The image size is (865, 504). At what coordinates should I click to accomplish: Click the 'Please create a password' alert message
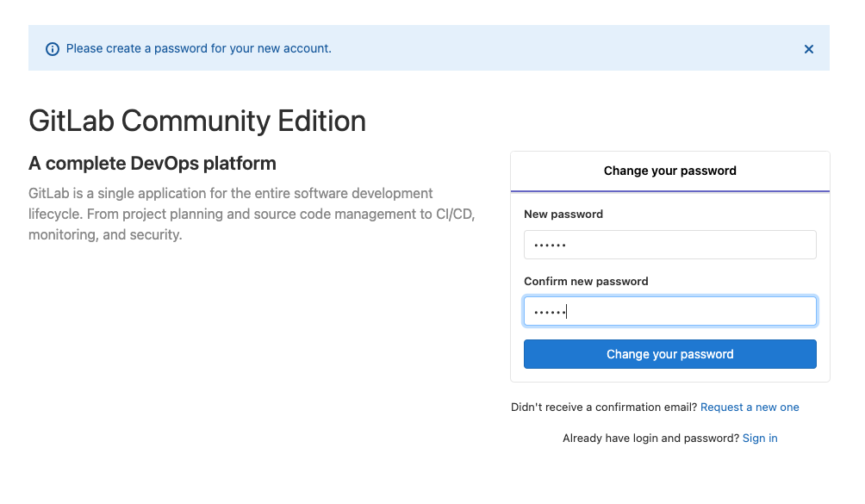click(x=199, y=48)
